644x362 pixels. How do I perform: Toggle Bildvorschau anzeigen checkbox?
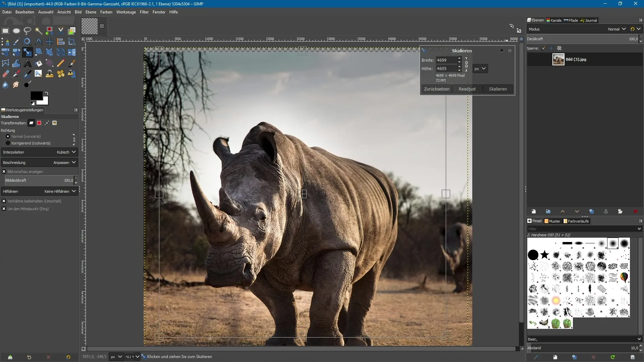click(4, 172)
